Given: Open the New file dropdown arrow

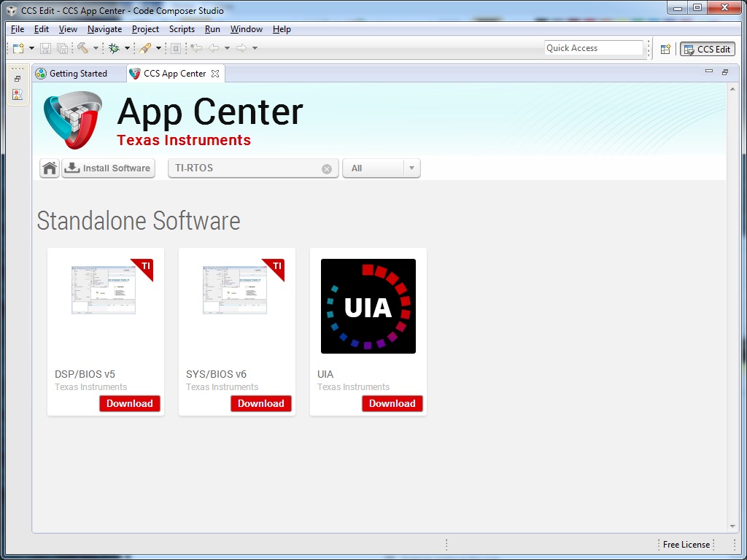Looking at the screenshot, I should [31, 48].
